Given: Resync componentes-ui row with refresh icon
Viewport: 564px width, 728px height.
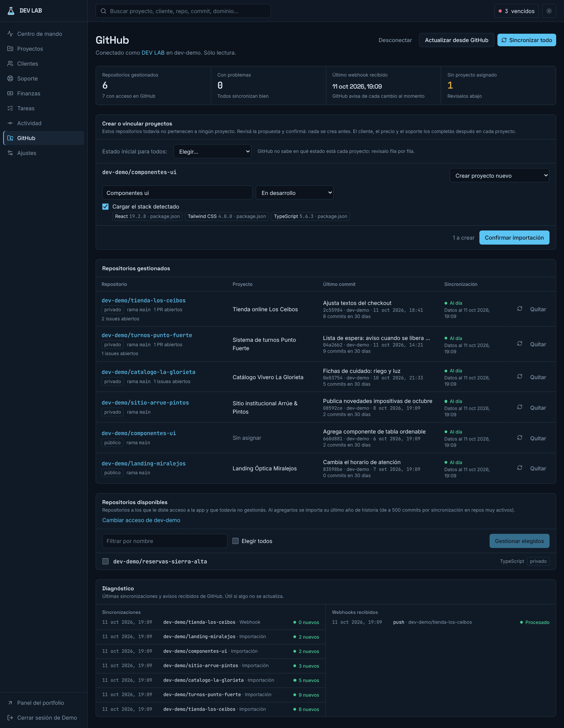Looking at the screenshot, I should pyautogui.click(x=520, y=438).
